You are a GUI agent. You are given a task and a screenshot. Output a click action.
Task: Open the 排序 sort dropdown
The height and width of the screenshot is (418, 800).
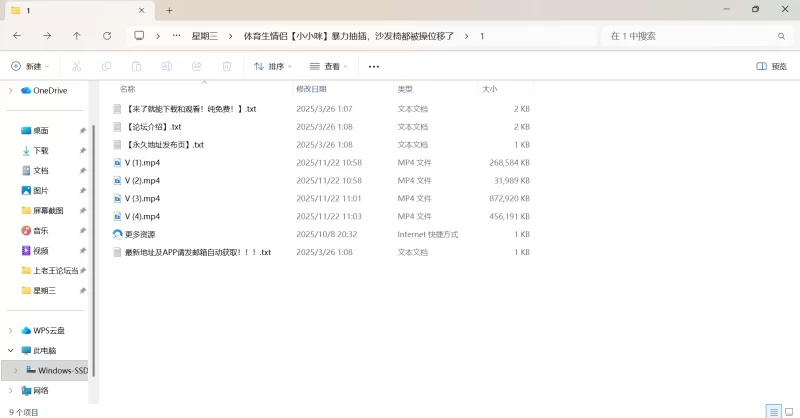(x=273, y=67)
